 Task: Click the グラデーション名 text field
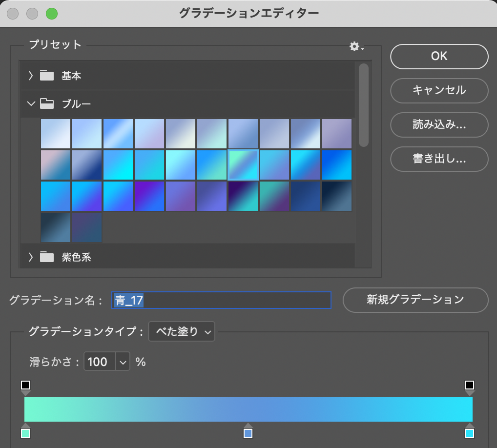pyautogui.click(x=221, y=300)
